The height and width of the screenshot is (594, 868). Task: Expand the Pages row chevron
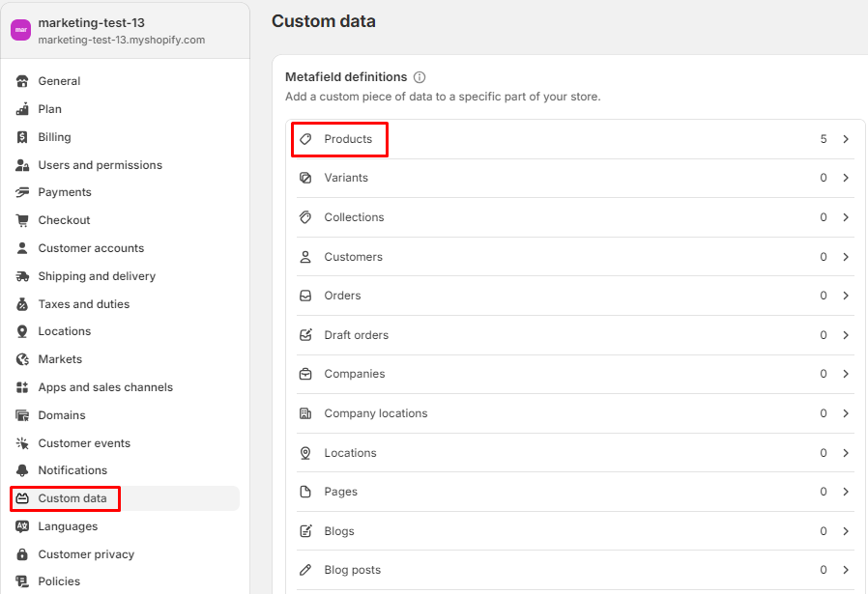(846, 492)
